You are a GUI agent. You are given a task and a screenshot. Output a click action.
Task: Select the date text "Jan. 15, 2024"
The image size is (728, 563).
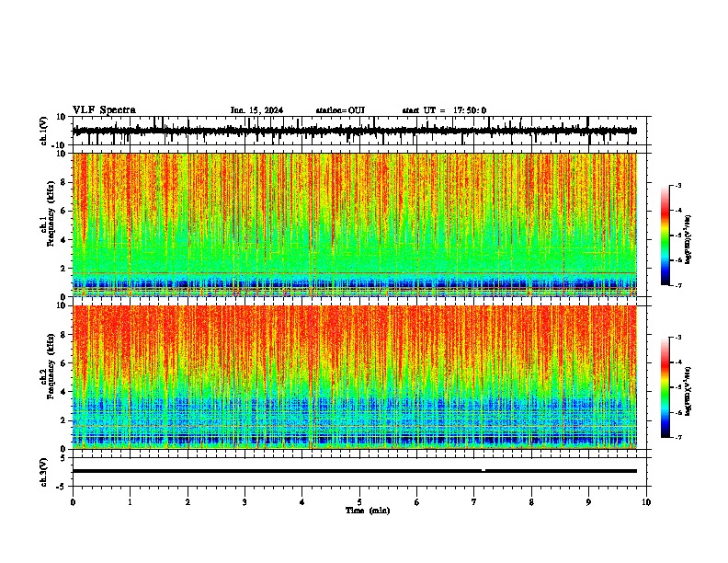[x=256, y=110]
